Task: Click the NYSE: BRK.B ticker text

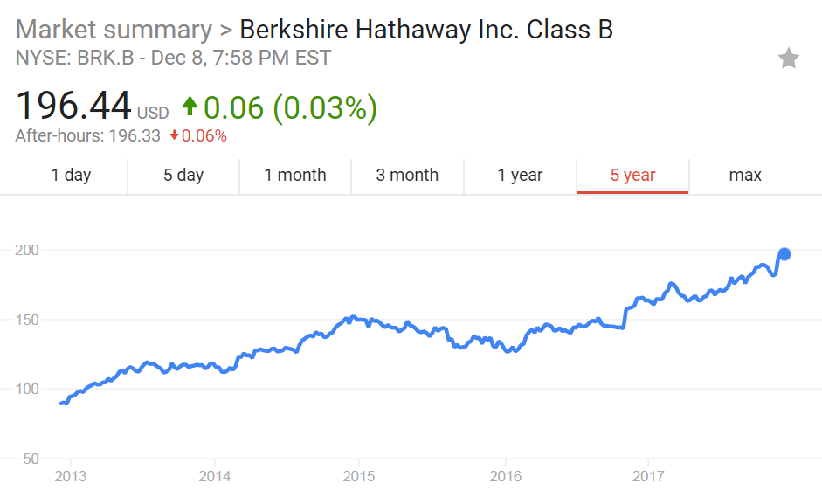Action: [79, 58]
